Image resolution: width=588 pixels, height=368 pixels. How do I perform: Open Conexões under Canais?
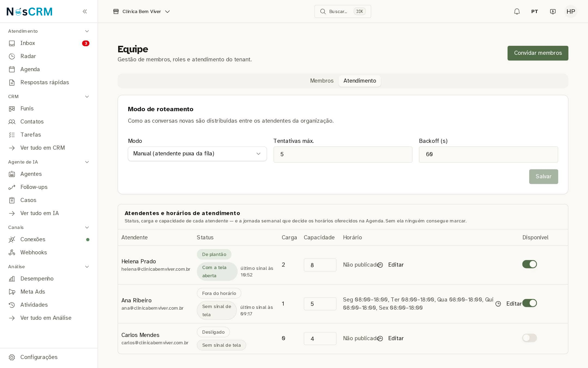pyautogui.click(x=49, y=239)
